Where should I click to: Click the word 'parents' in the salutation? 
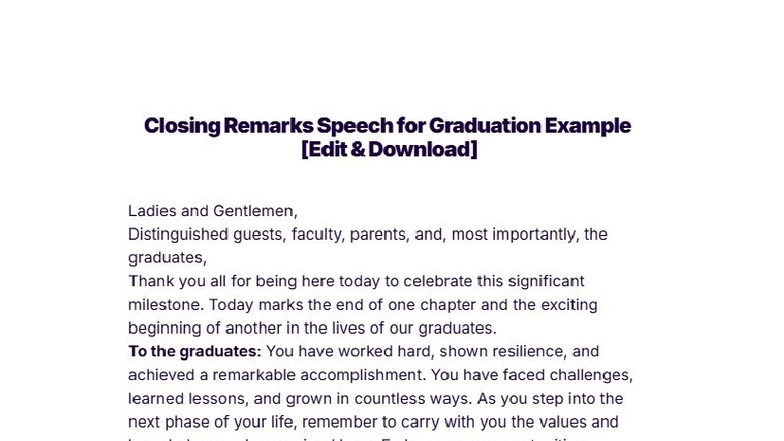tap(378, 234)
